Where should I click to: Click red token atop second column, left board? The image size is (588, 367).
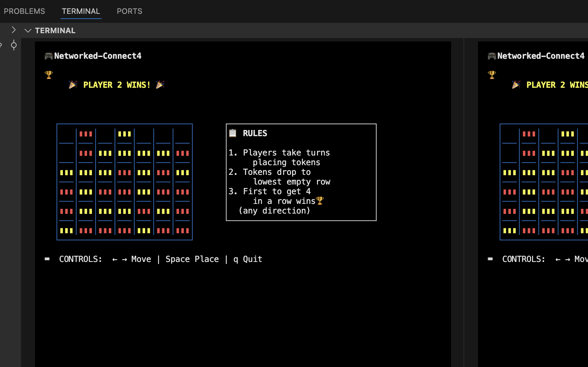(86, 134)
